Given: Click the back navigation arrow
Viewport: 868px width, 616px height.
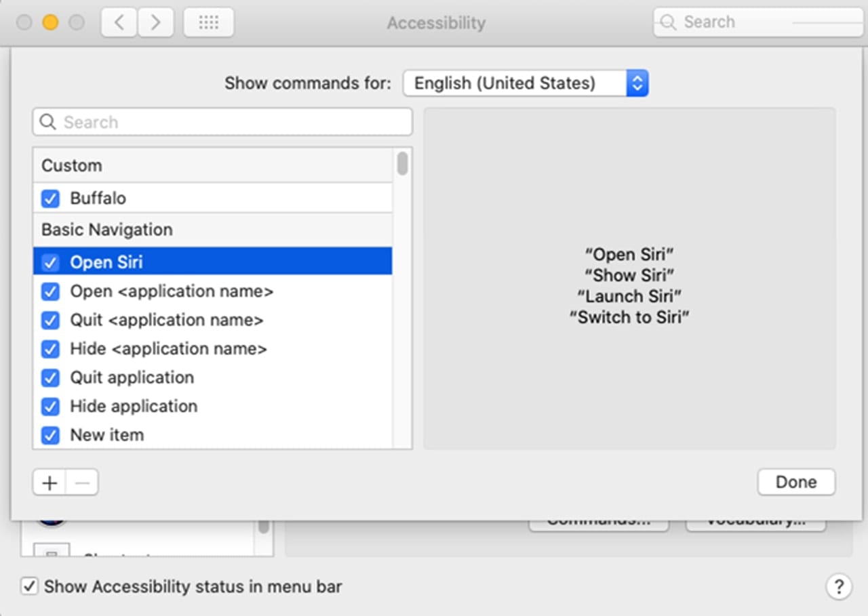Looking at the screenshot, I should 119,22.
